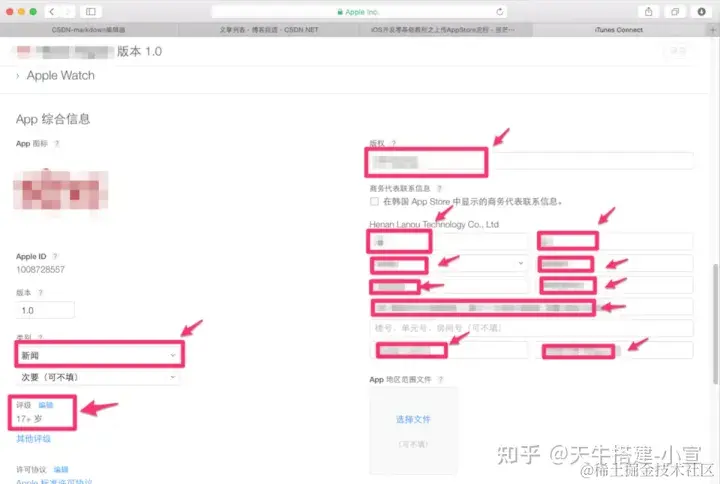Viewport: 720px width, 484px height.
Task: Click the page's vertical scrollbar
Action: 715,324
